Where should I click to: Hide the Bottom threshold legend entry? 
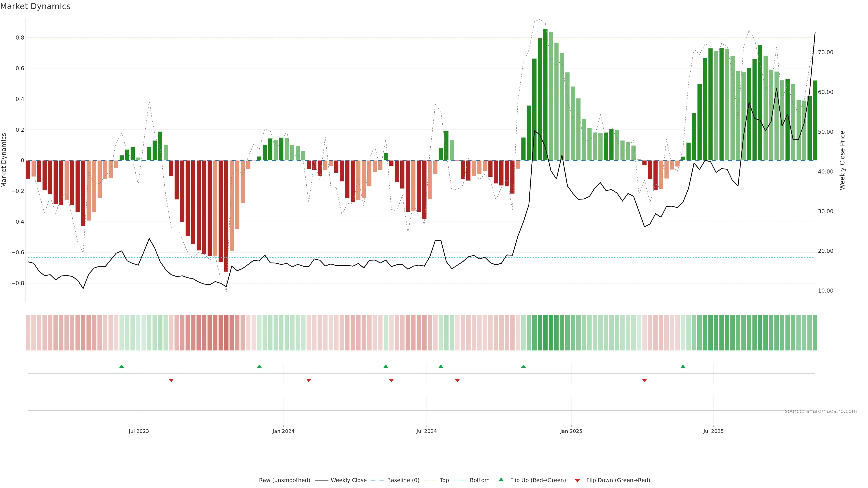(x=479, y=480)
